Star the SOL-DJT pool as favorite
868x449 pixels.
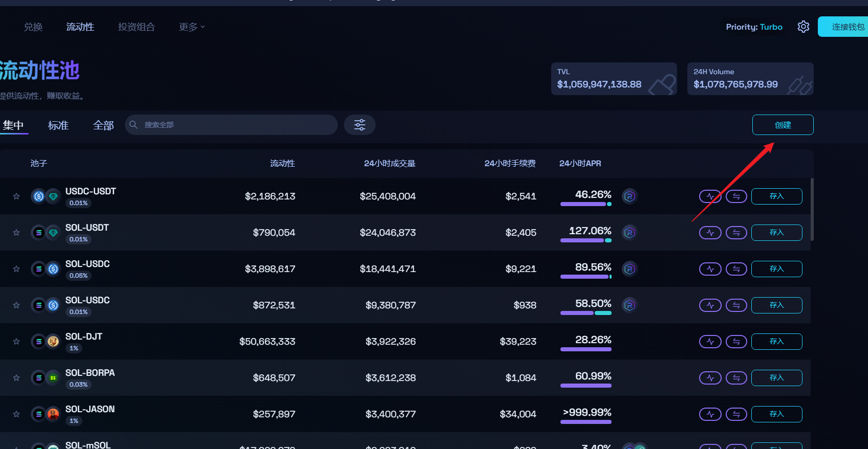click(16, 342)
